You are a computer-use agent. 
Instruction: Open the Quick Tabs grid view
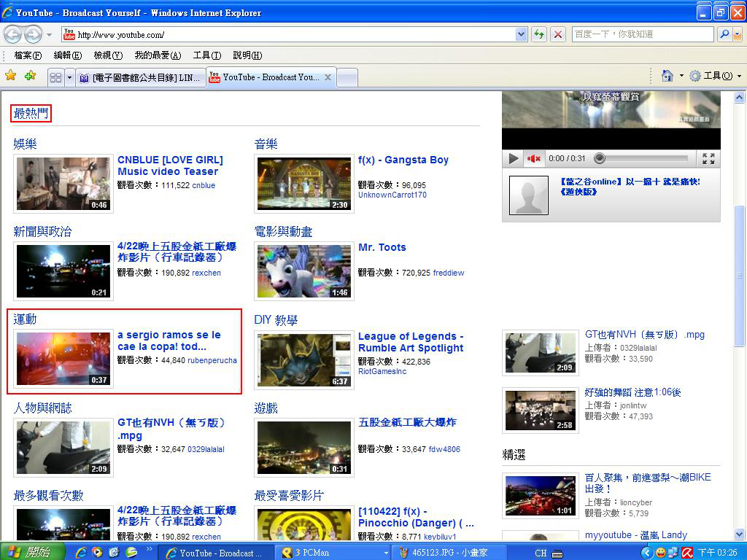pyautogui.click(x=55, y=77)
